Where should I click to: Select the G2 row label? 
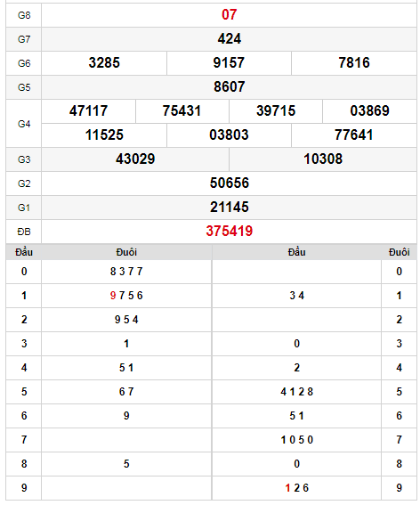coord(24,183)
